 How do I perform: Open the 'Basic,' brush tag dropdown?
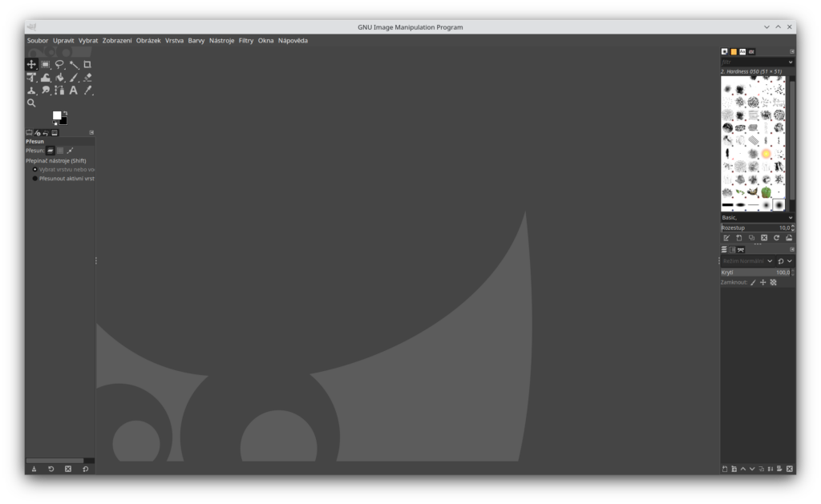pyautogui.click(x=757, y=217)
